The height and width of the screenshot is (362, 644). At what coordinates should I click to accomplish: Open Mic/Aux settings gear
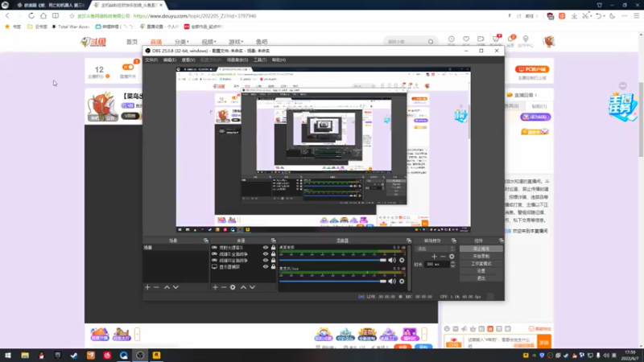(x=402, y=281)
